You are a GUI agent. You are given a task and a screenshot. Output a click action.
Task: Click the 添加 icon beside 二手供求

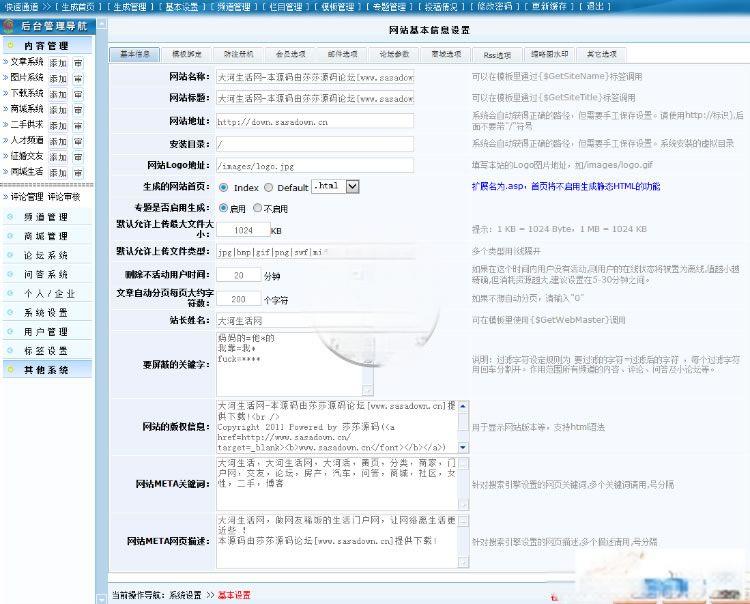pos(58,125)
